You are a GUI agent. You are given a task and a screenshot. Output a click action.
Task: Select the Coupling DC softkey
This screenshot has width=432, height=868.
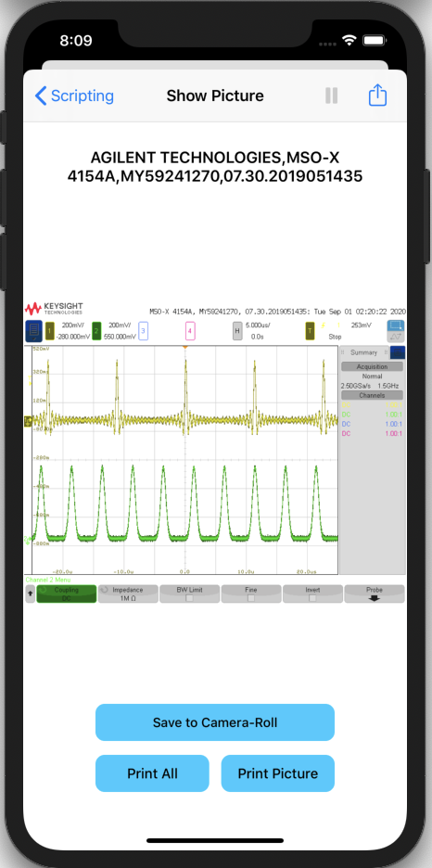67,594
